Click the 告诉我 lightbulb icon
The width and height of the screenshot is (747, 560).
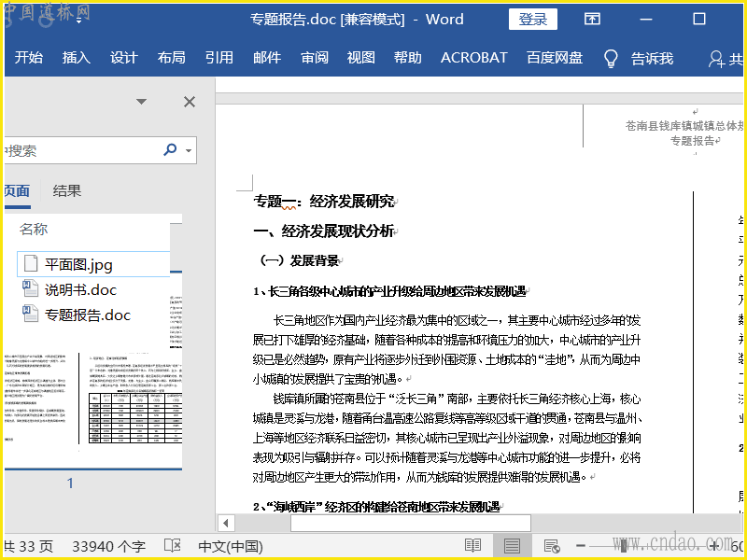(611, 58)
